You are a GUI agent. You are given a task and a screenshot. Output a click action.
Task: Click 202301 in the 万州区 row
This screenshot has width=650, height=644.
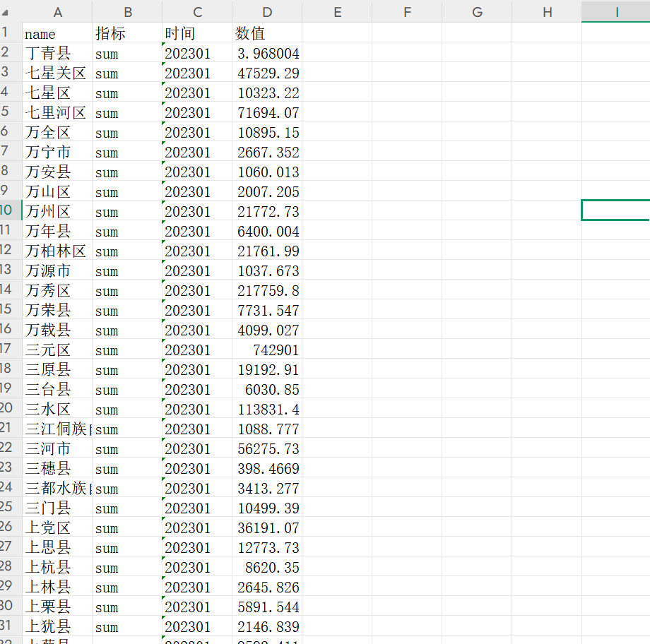point(197,210)
